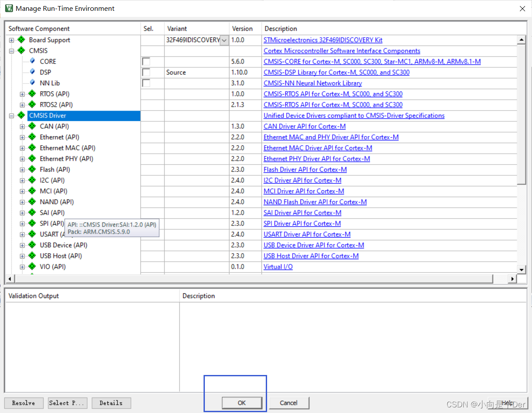Click the horizontal scrollbar right arrow
Screen dimensions: 532x413
pyautogui.click(x=513, y=279)
